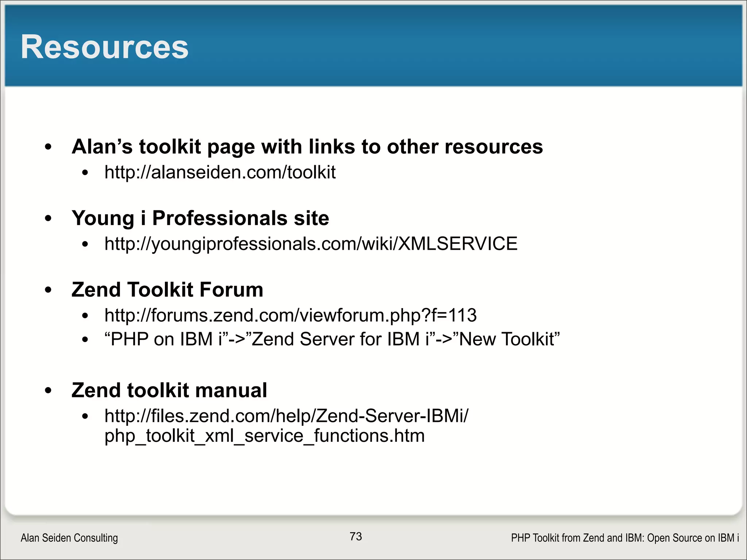Click the 'PHP on IBM i' navigation path text
747x560 pixels.
pyautogui.click(x=332, y=339)
